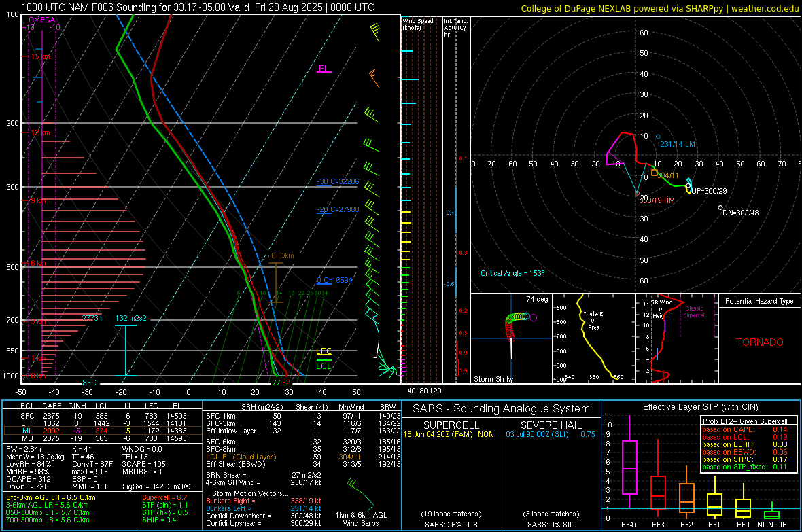
Task: Click the SARS - Sounding Analogue System heading
Action: click(502, 409)
